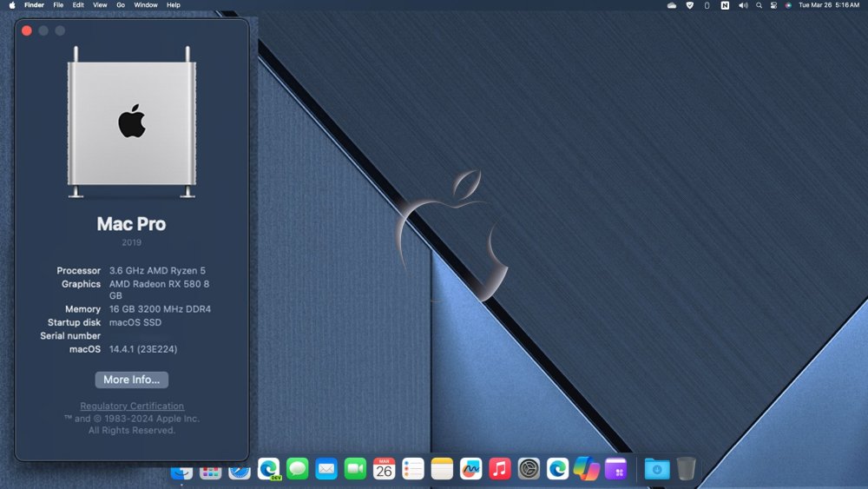
Task: Open the View menu
Action: click(x=100, y=5)
